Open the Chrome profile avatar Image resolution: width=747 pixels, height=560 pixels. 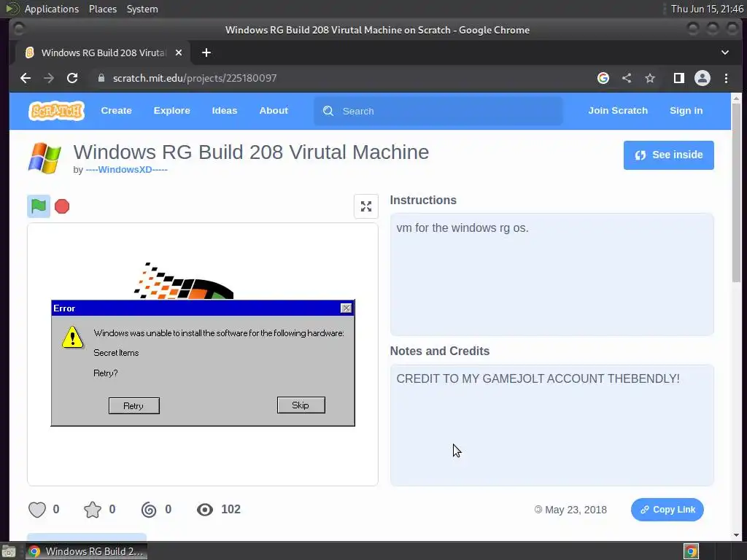tap(703, 78)
